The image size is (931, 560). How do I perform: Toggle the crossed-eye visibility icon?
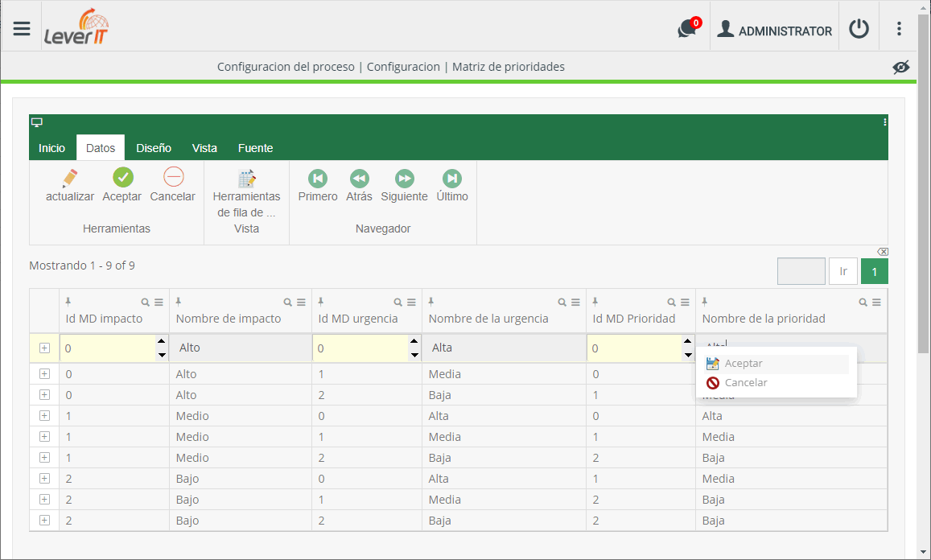pyautogui.click(x=900, y=67)
